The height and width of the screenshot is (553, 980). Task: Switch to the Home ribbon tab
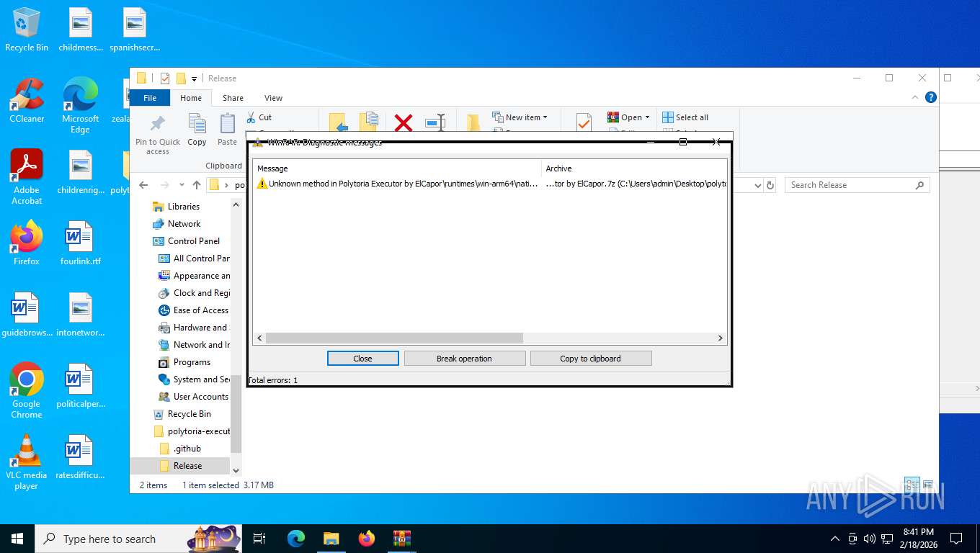coord(191,98)
